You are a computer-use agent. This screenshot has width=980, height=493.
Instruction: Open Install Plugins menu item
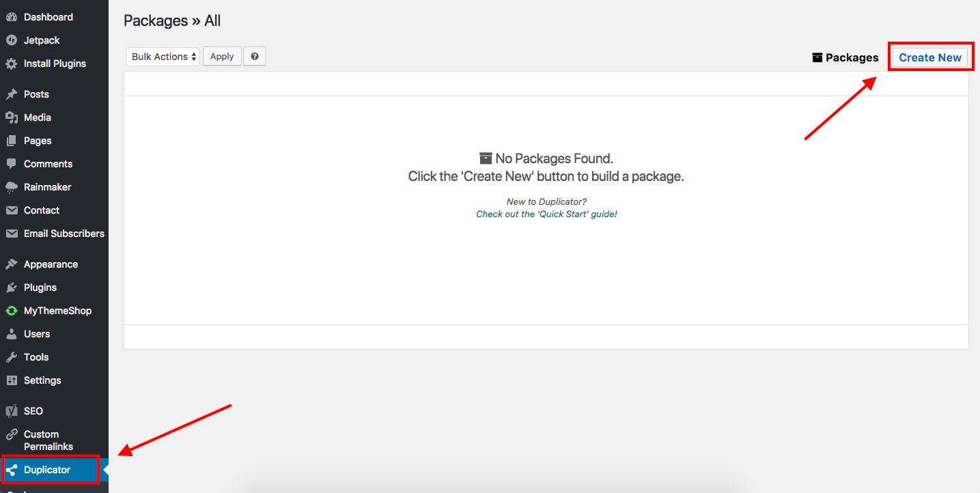54,64
